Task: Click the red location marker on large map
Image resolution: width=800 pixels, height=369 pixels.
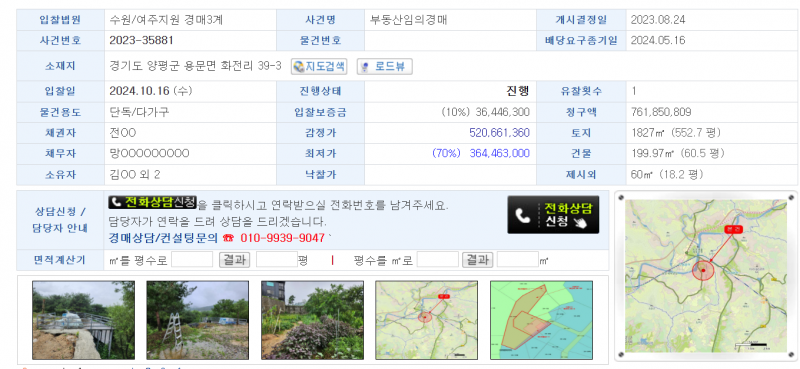Action: tap(703, 270)
